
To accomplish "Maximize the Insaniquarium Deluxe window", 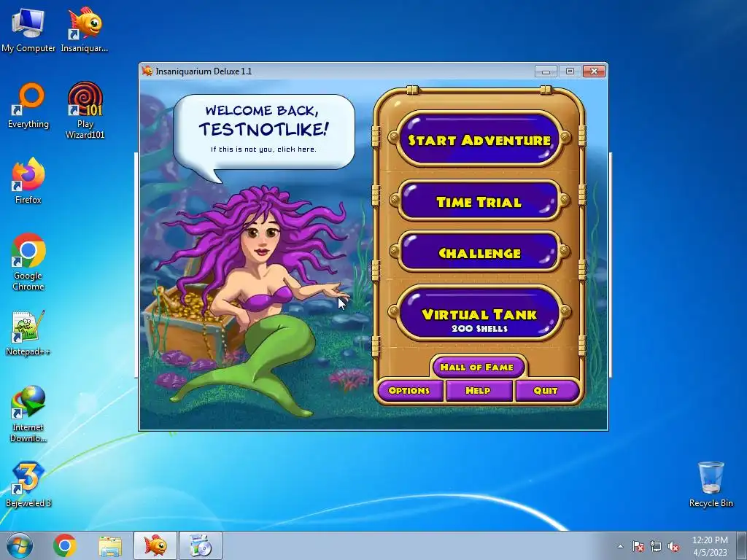I will click(569, 71).
